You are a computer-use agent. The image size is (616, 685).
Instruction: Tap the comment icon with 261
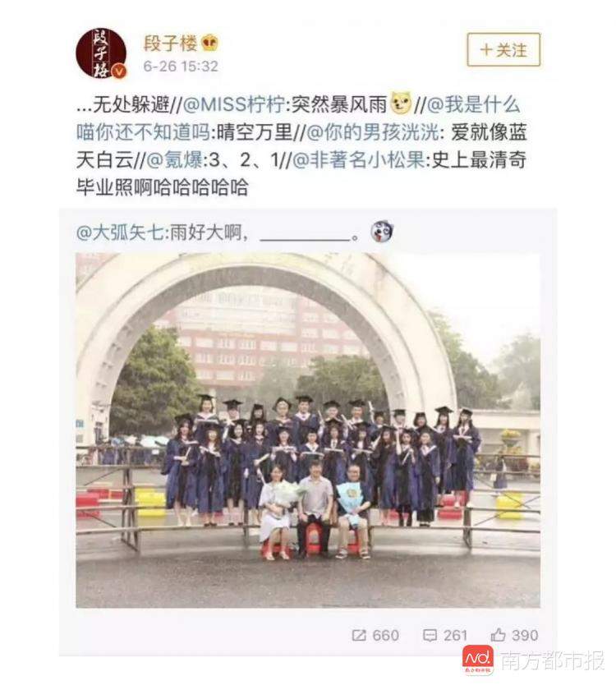click(x=445, y=635)
